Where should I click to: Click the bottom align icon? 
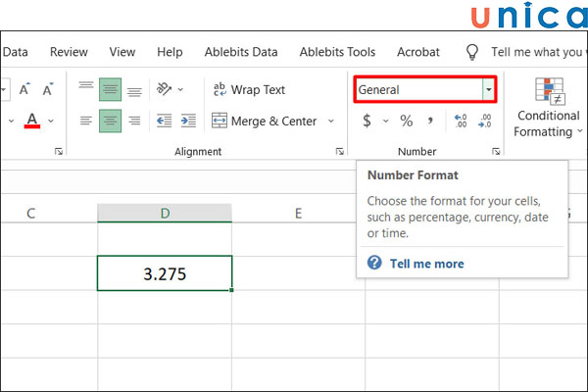134,89
